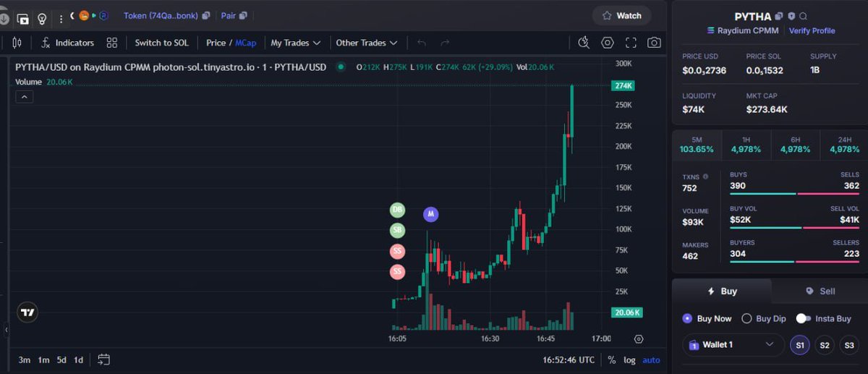868x374 pixels.
Task: Click the 274K current price label
Action: 623,85
